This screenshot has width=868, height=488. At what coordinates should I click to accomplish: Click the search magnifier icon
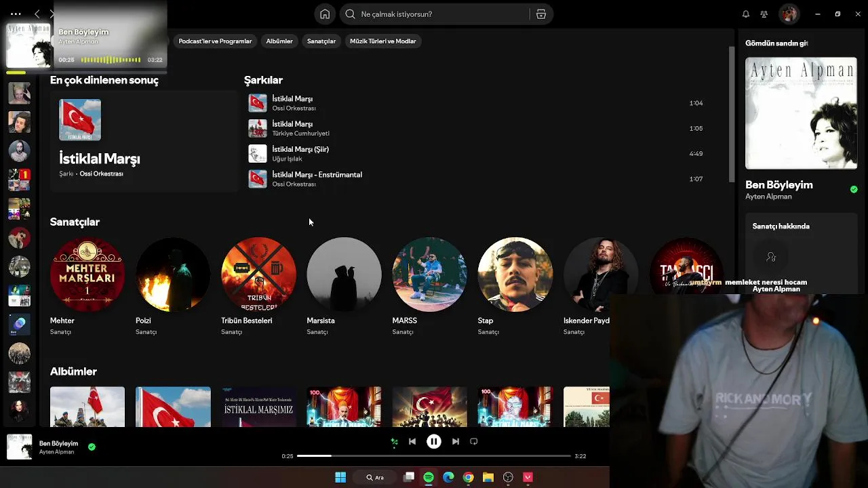tap(351, 14)
